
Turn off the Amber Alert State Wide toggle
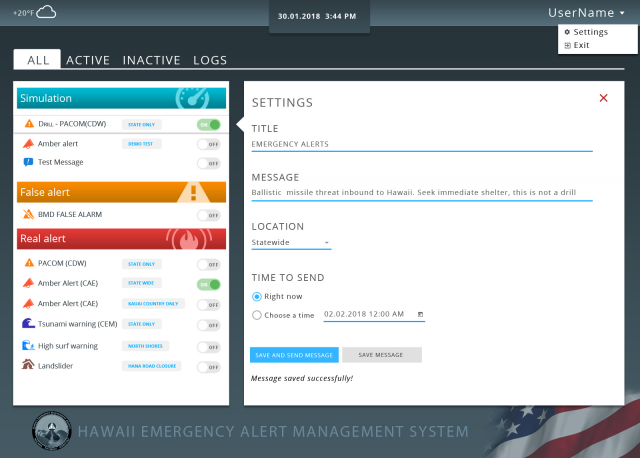[209, 285]
